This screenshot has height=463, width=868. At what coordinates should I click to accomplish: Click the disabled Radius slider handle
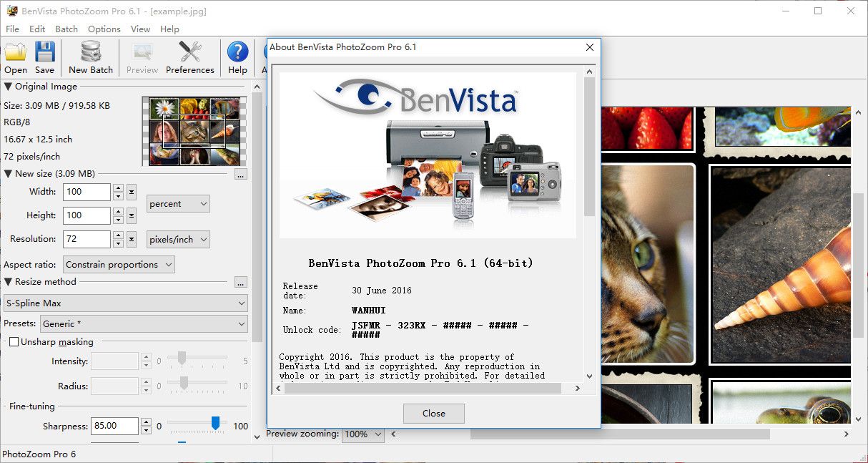184,384
